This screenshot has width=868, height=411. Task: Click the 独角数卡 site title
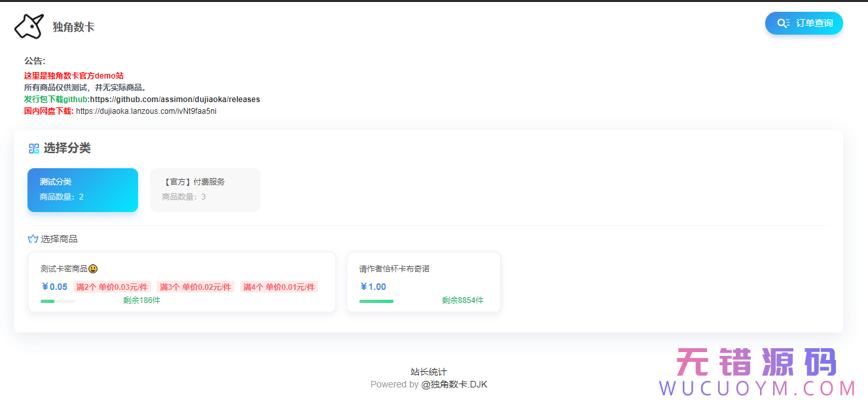[x=73, y=27]
